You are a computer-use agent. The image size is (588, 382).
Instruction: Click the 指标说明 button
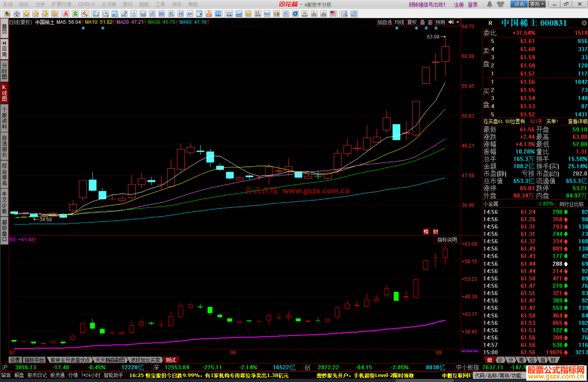pyautogui.click(x=447, y=240)
